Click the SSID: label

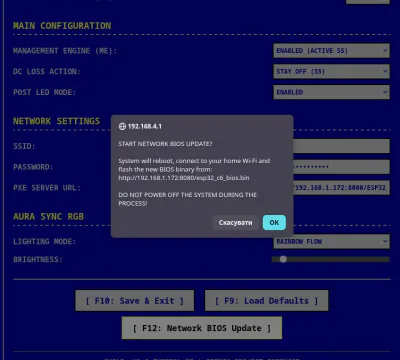(x=24, y=146)
